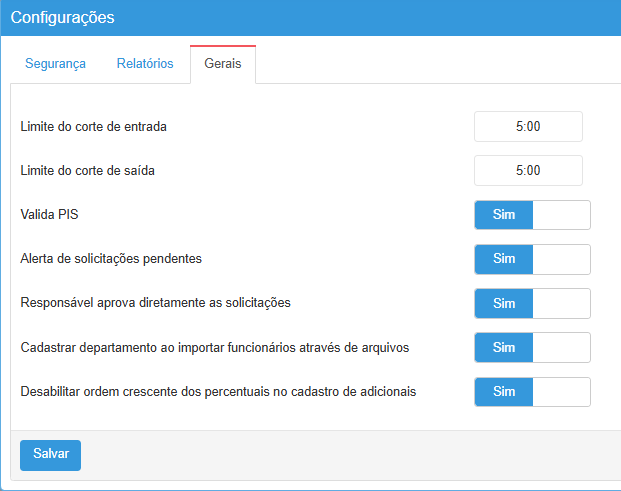Toggle Responsável aprova diretamente as solicitações
Image resolution: width=621 pixels, height=491 pixels.
(532, 303)
